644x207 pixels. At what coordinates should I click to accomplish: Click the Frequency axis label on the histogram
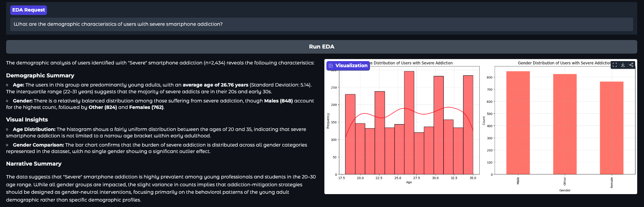328,121
